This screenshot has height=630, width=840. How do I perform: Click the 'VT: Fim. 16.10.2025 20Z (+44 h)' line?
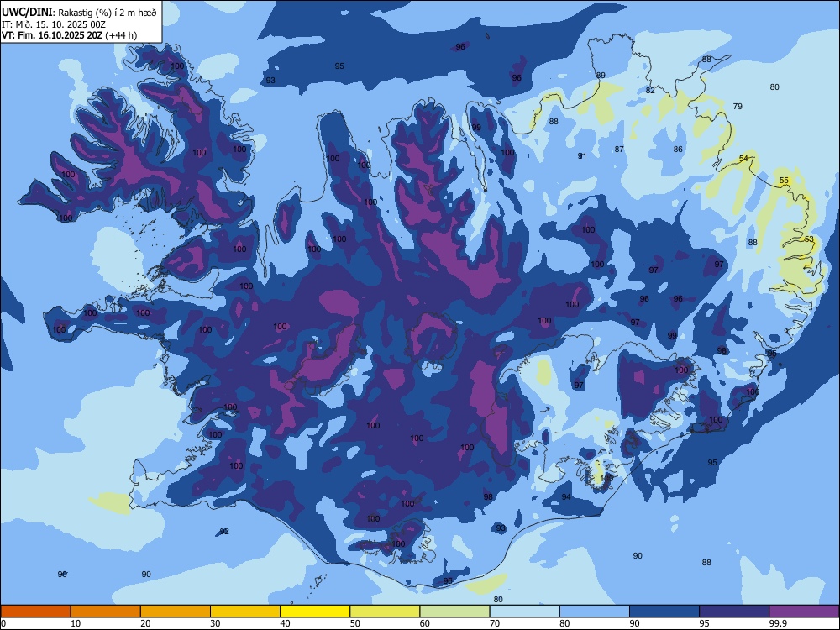(x=69, y=35)
